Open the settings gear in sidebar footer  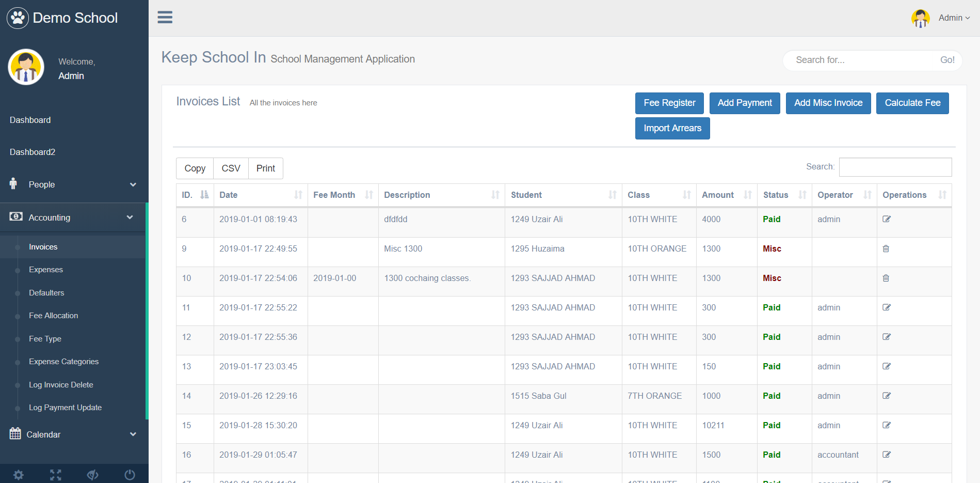click(x=19, y=475)
